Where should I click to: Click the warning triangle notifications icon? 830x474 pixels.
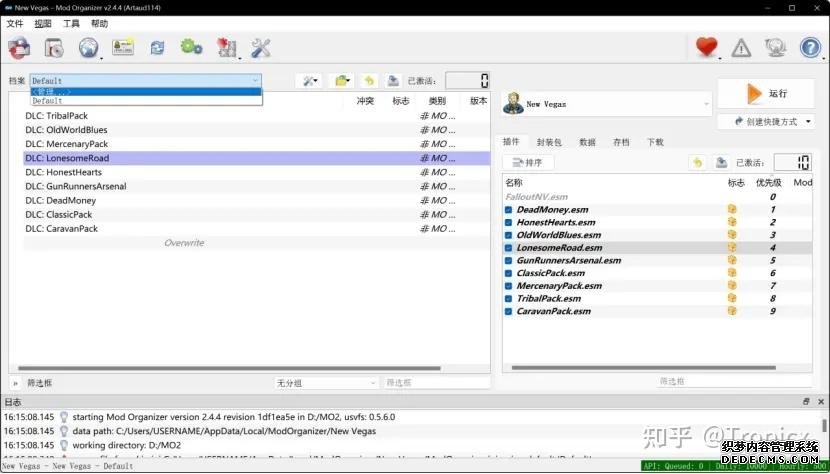[741, 47]
